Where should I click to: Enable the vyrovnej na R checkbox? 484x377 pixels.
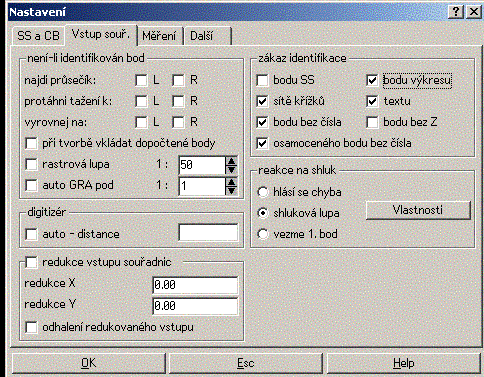(x=178, y=122)
